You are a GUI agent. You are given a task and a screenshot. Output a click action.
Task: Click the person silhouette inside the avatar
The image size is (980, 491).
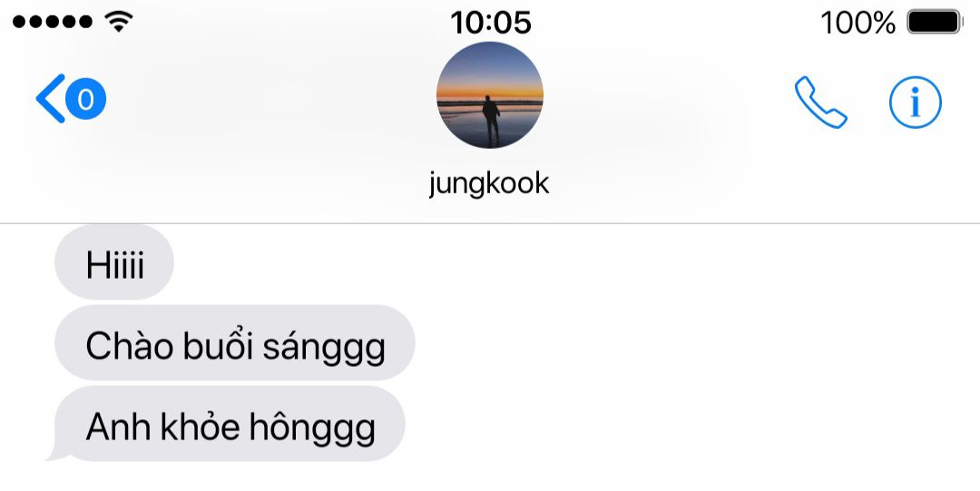click(491, 120)
